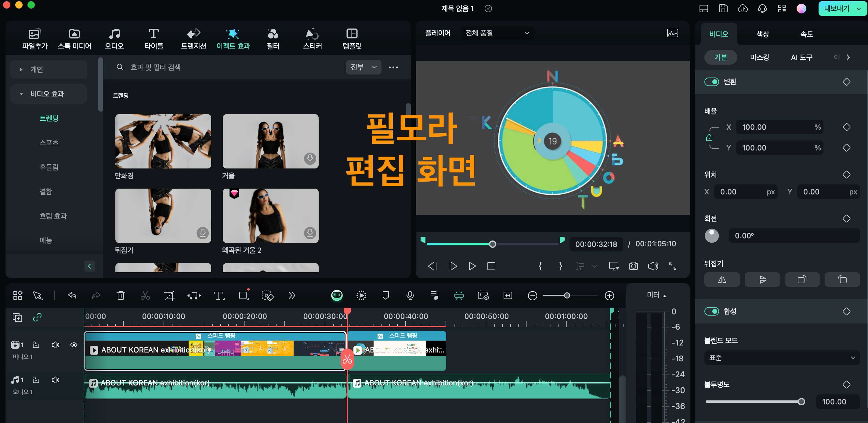The image size is (868, 423).
Task: Open the 내보내기 arrow dropdown
Action: pos(859,9)
